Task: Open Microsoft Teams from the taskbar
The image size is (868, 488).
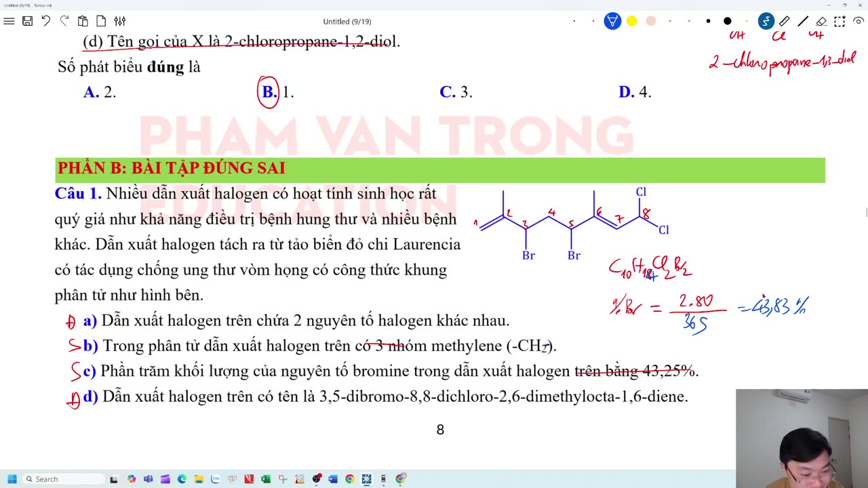Action: coord(149,479)
